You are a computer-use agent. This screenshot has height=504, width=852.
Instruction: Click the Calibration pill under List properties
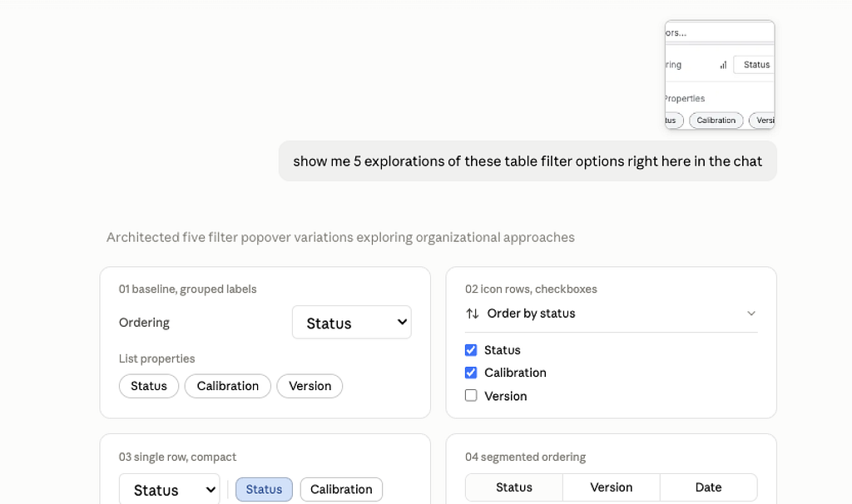tap(228, 386)
